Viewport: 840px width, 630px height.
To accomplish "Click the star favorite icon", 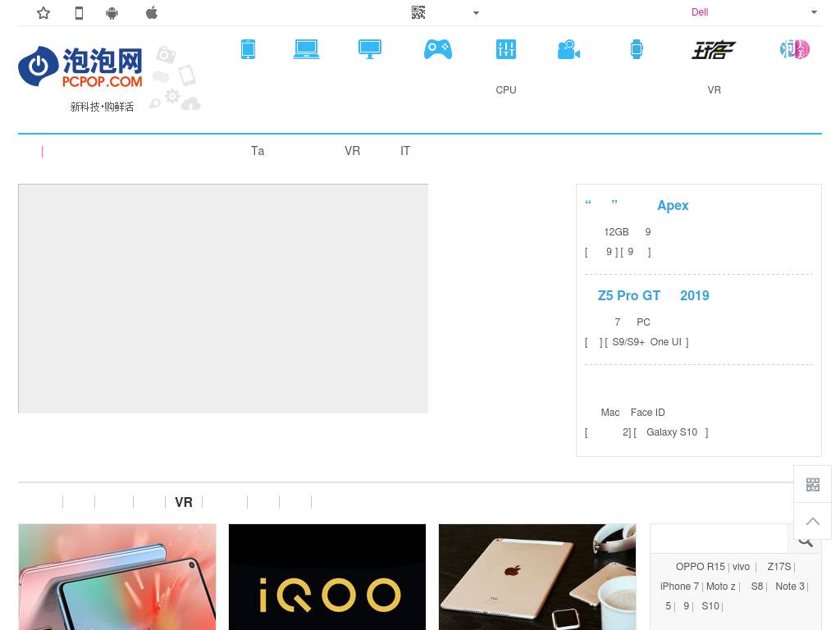I will point(43,13).
